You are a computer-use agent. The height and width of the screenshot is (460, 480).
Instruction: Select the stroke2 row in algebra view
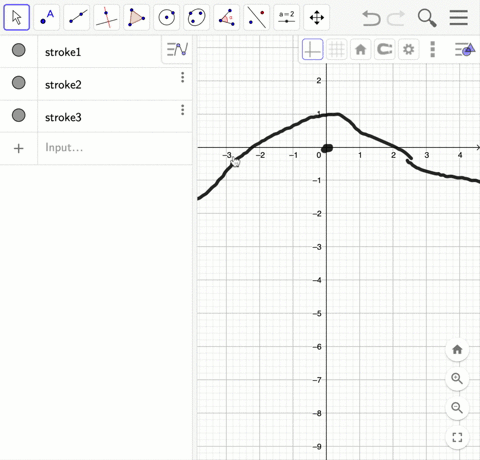96,84
